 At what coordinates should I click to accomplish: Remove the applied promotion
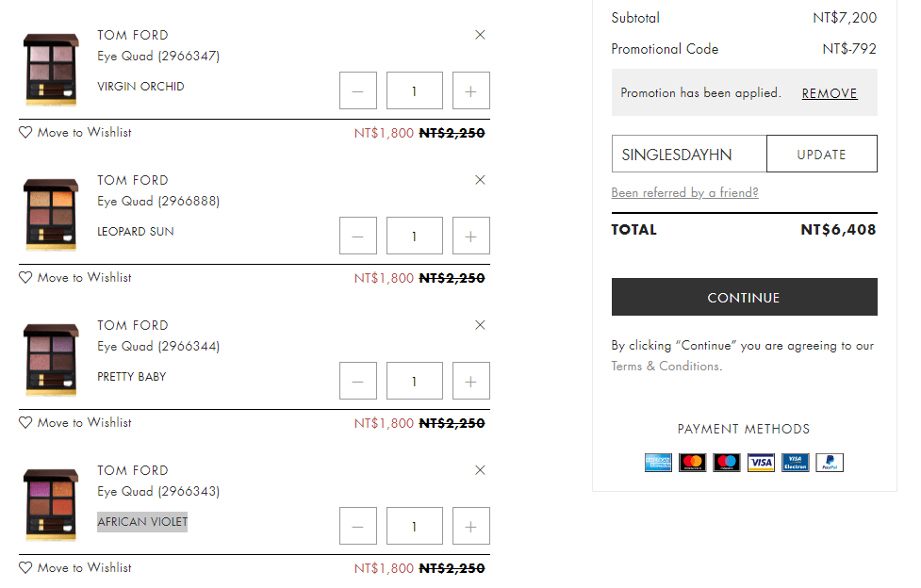click(830, 93)
